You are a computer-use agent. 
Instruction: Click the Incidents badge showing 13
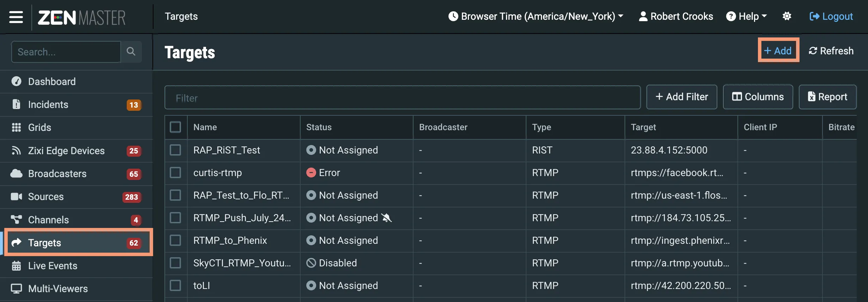pyautogui.click(x=134, y=105)
